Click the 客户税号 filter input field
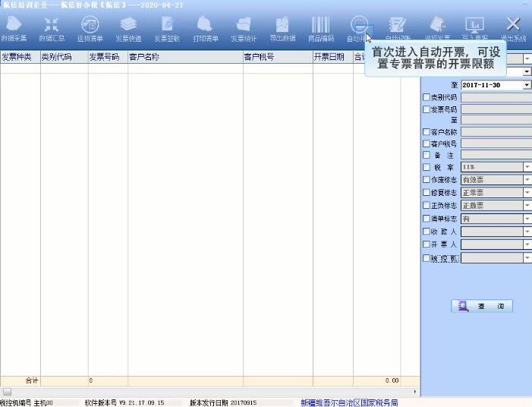Screen dimensions: 532x407 pos(496,144)
